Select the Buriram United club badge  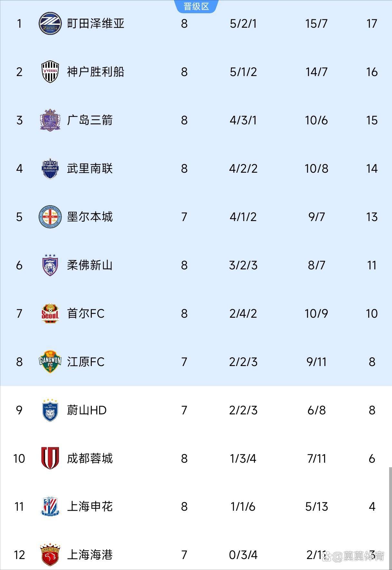point(50,169)
